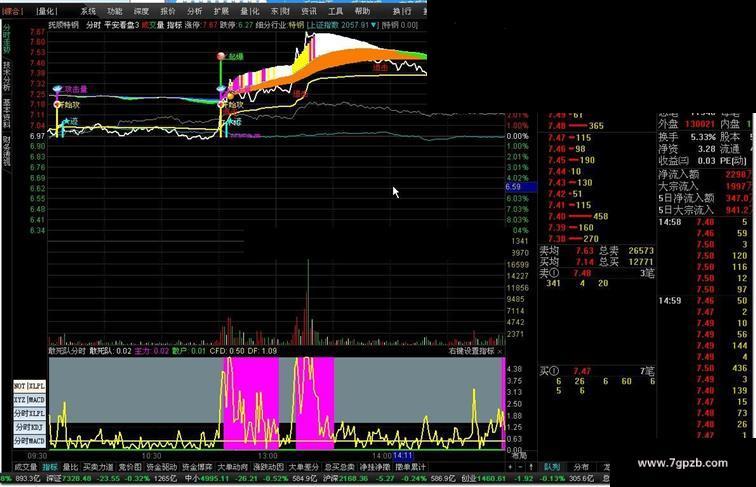Switch to the 量化 mode tab at top left

pos(47,11)
